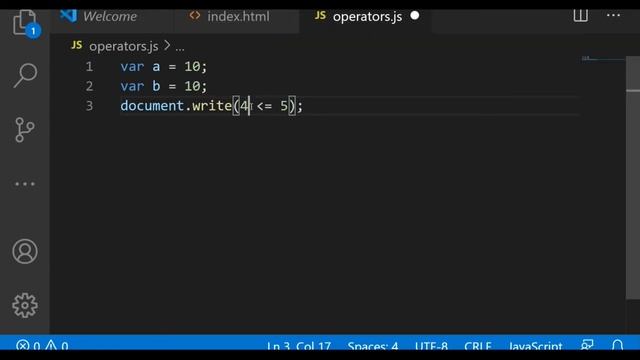Close unsaved operators.js tab dot
640x360 pixels.
click(x=415, y=16)
